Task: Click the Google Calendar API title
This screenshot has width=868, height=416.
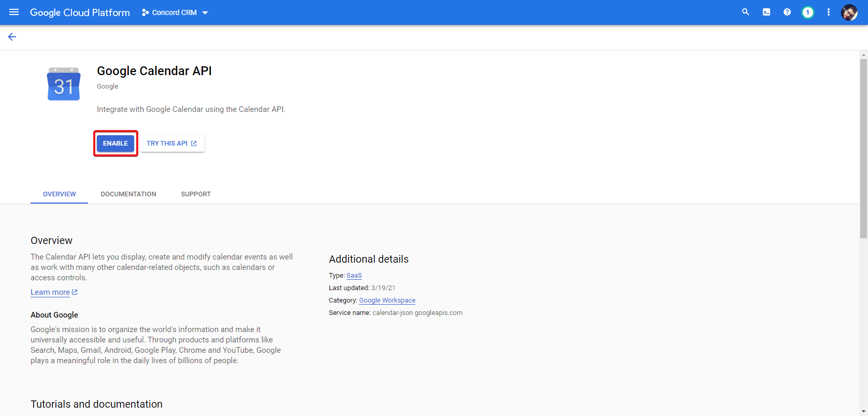Action: pos(154,71)
